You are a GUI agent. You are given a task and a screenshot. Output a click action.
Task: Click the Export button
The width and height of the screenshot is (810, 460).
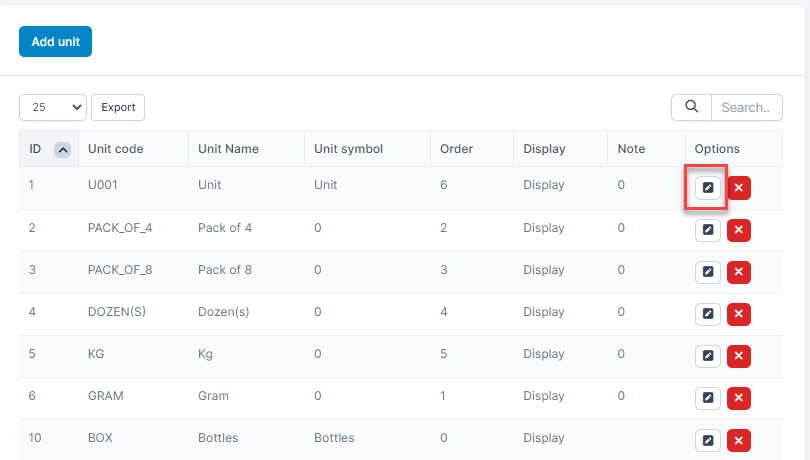tap(118, 107)
